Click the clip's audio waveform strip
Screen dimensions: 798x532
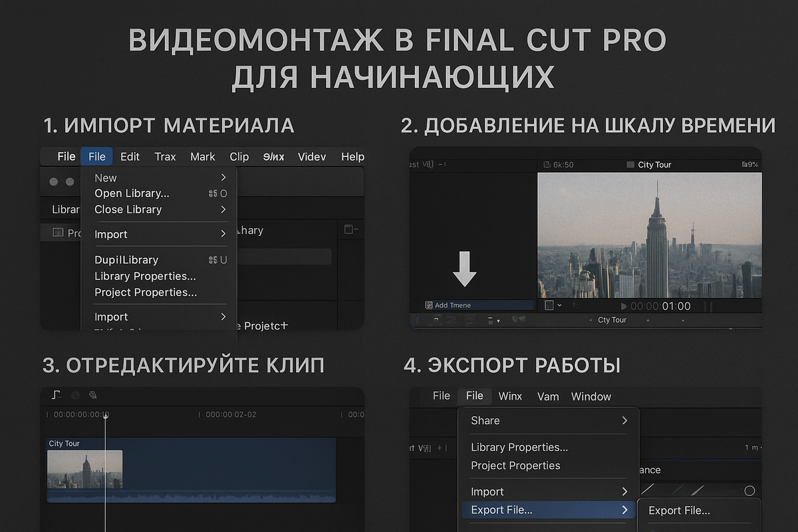click(191, 496)
